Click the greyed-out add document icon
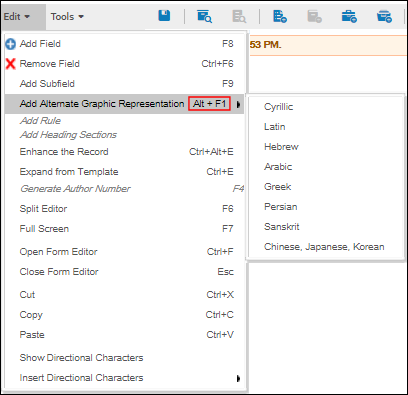Image resolution: width=408 pixels, height=395 pixels. point(314,16)
